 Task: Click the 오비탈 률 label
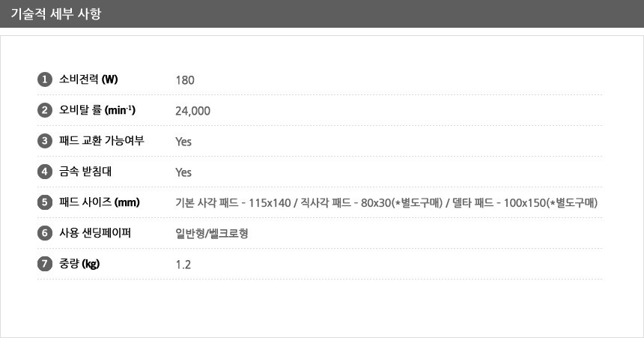tap(97, 109)
